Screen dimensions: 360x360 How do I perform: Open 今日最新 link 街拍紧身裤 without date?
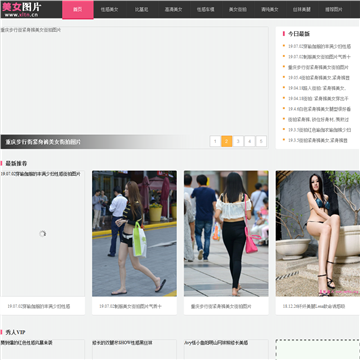pos(319,119)
